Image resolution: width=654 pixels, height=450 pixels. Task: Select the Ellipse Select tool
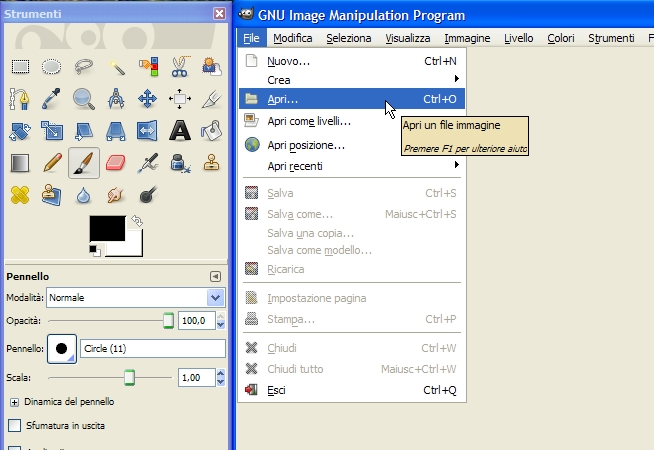tap(52, 67)
